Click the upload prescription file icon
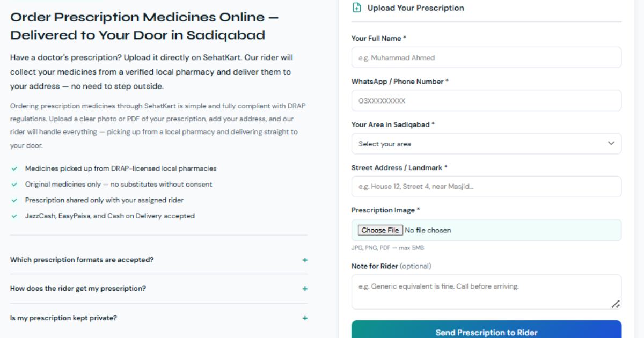 click(x=357, y=8)
